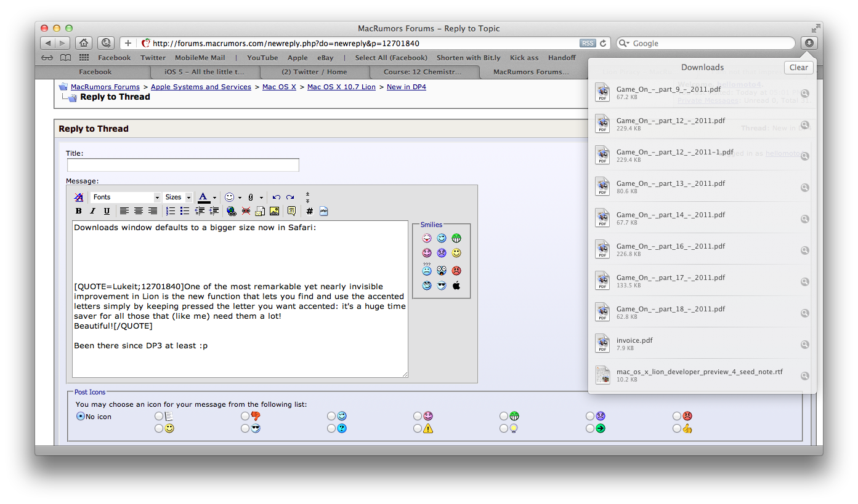Image resolution: width=858 pixels, height=504 pixels.
Task: Click the RSS button in address bar
Action: click(588, 43)
